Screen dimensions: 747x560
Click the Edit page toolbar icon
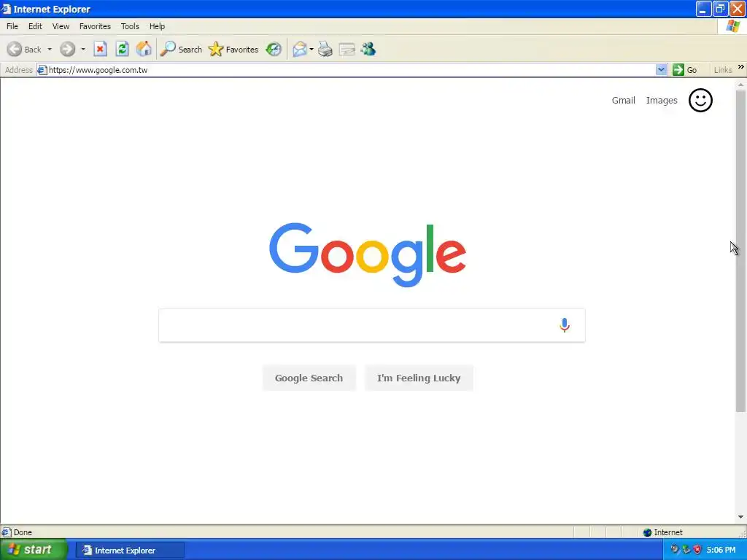tap(347, 49)
